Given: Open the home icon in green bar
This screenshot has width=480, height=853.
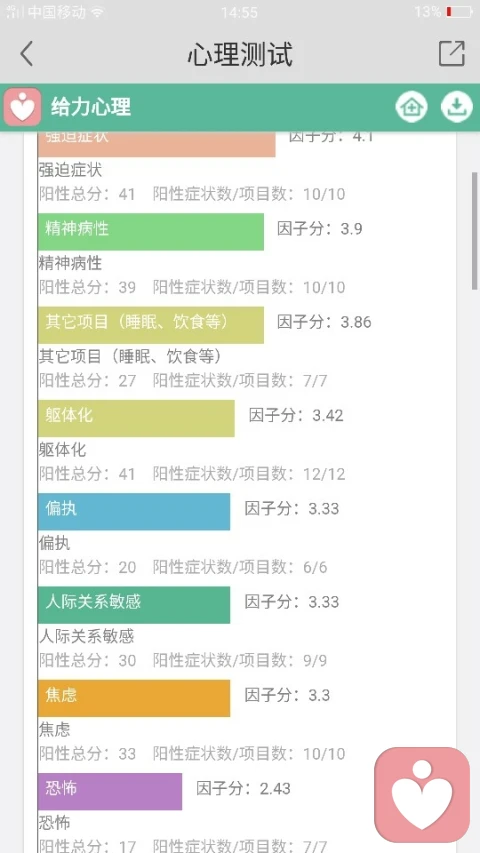Looking at the screenshot, I should [x=411, y=107].
